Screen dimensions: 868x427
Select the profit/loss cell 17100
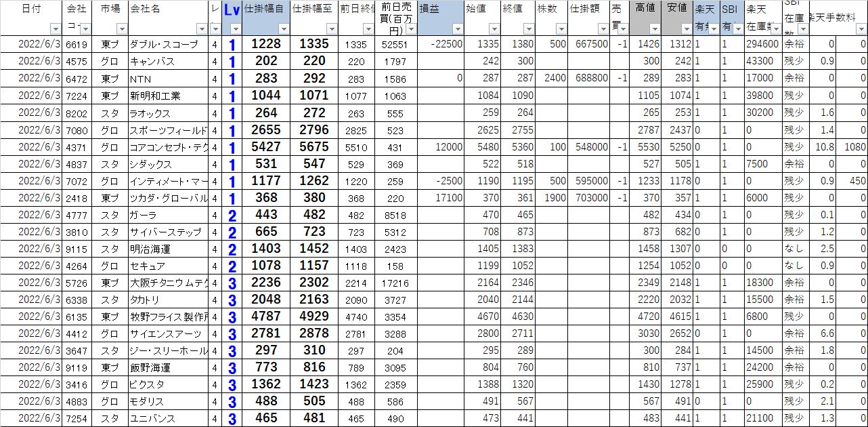point(441,198)
